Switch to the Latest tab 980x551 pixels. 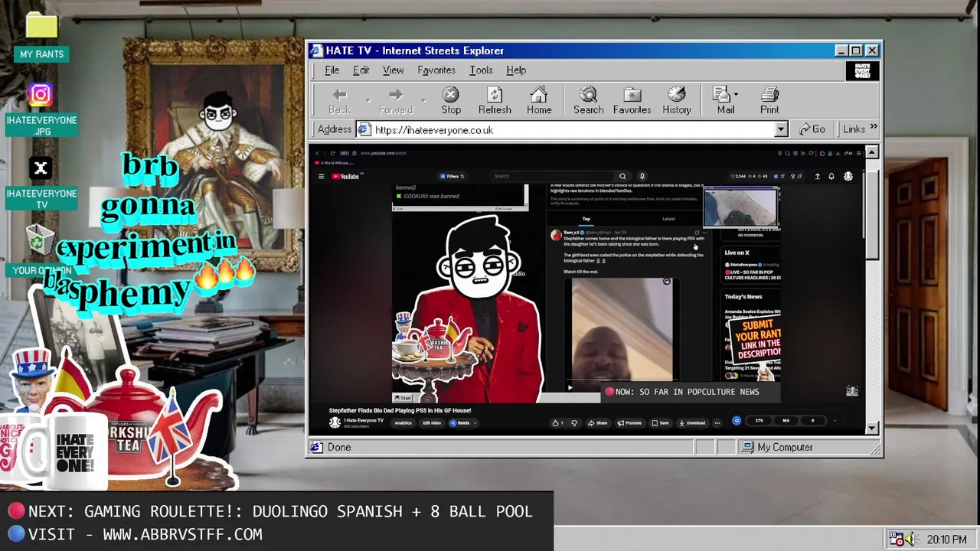(668, 219)
